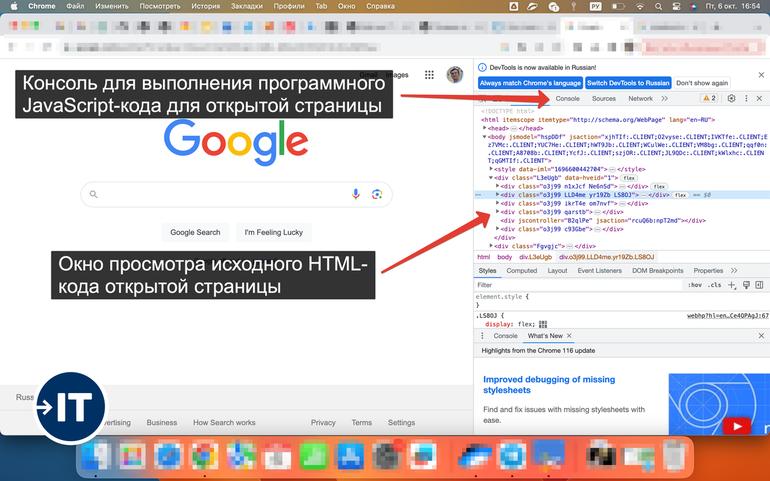Toggle the :hov element state panel
The image size is (770, 481).
click(x=694, y=285)
